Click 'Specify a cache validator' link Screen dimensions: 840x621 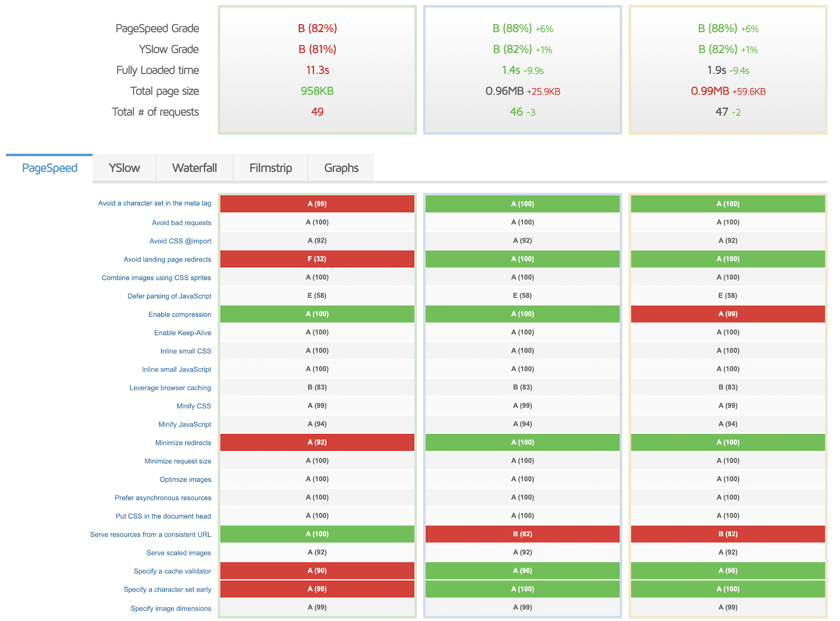coord(172,572)
